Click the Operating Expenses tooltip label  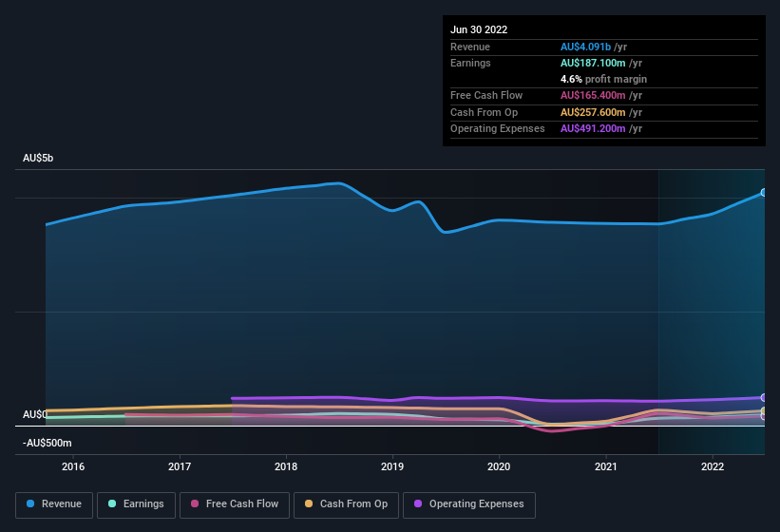coord(498,128)
